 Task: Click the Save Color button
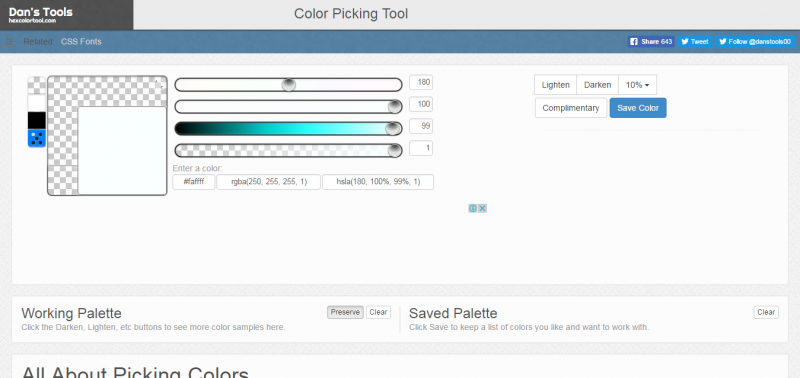coord(638,108)
